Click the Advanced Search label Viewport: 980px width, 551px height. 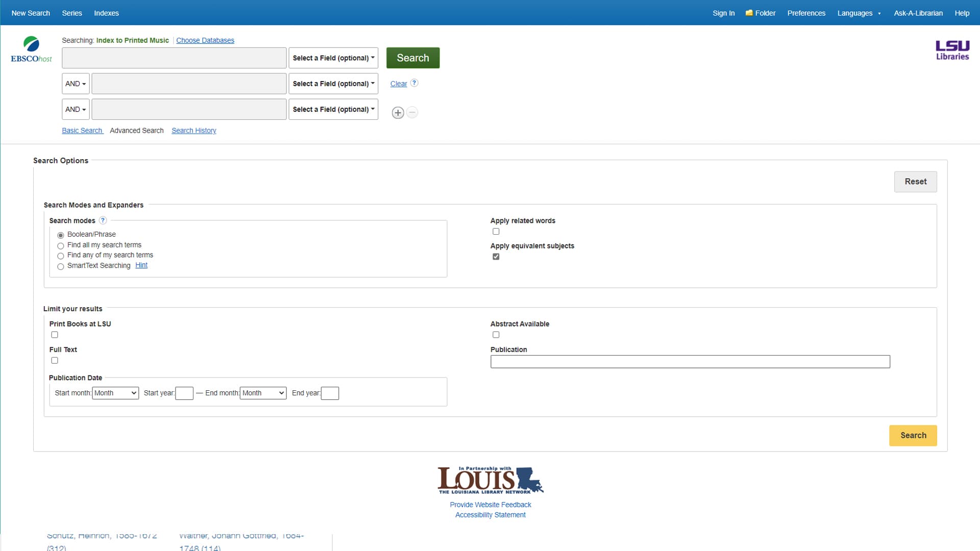pos(137,131)
